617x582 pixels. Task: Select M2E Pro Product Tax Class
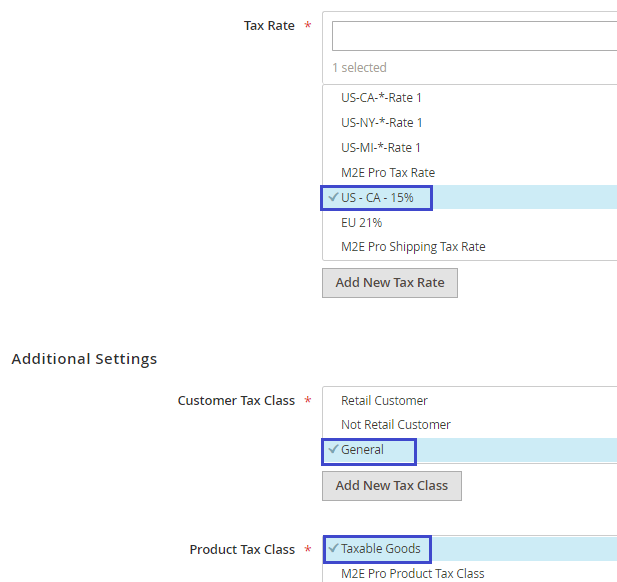click(412, 574)
